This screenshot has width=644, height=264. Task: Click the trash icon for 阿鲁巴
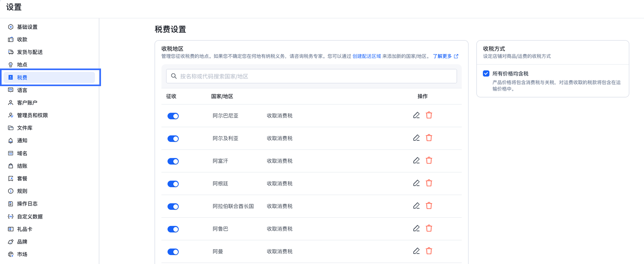pyautogui.click(x=429, y=228)
